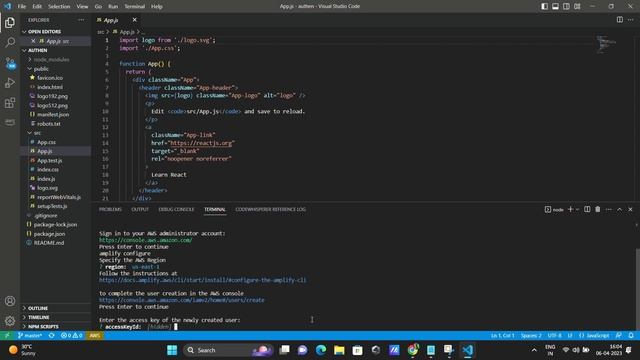Open the File menu
Viewport: 640px width, 360px height.
(x=22, y=7)
